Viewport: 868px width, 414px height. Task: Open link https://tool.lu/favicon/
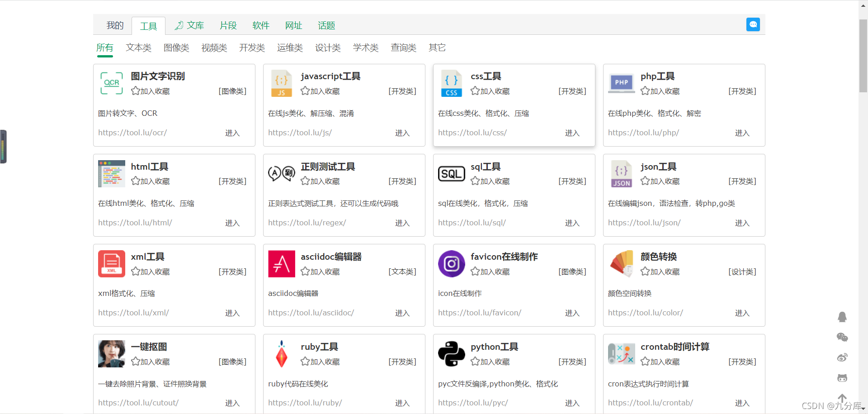tap(480, 313)
